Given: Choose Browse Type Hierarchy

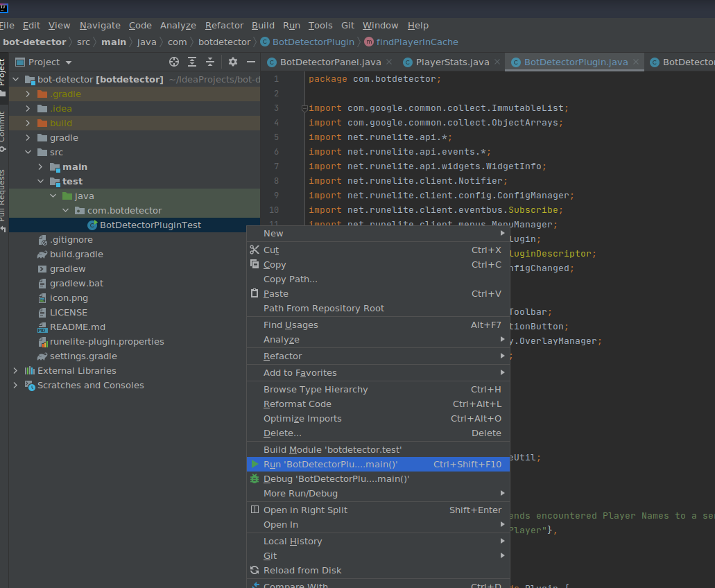Looking at the screenshot, I should click(378, 389).
